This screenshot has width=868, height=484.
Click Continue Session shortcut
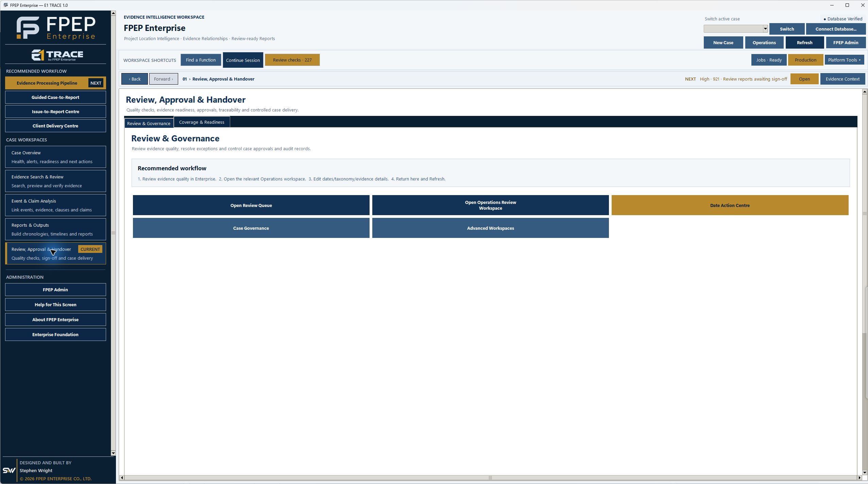click(x=243, y=60)
